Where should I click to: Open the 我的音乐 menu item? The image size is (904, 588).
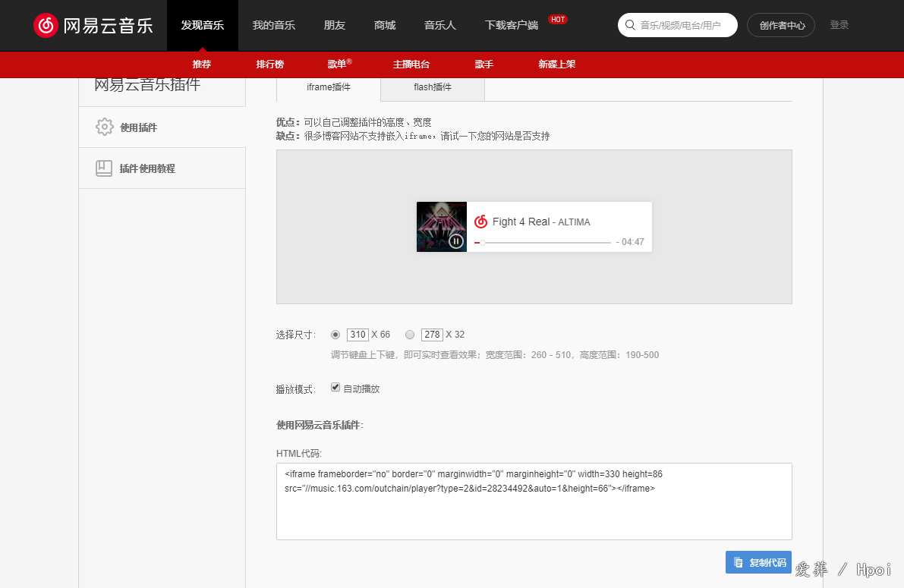(273, 25)
